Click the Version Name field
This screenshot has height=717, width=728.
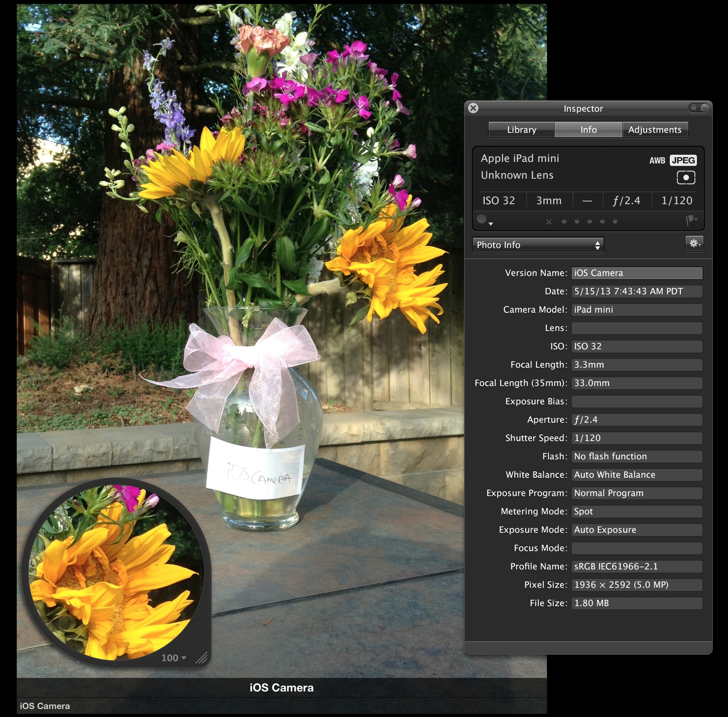pos(636,273)
